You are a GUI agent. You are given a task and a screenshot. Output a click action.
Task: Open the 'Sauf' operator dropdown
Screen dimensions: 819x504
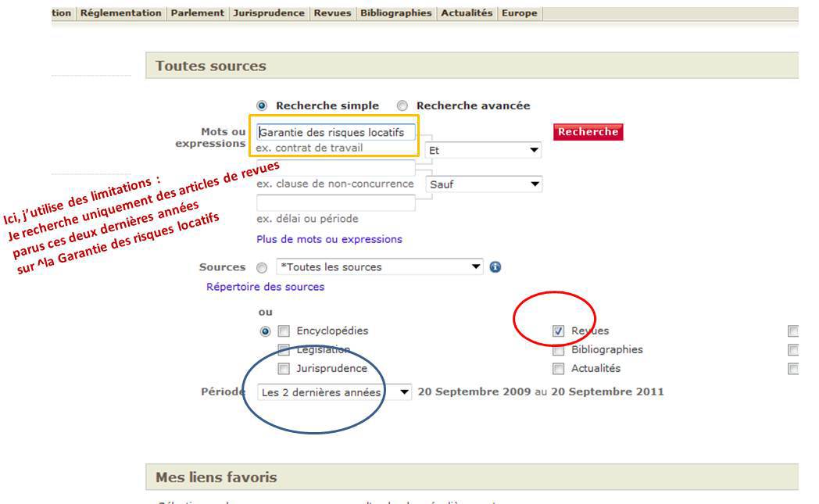pyautogui.click(x=483, y=184)
